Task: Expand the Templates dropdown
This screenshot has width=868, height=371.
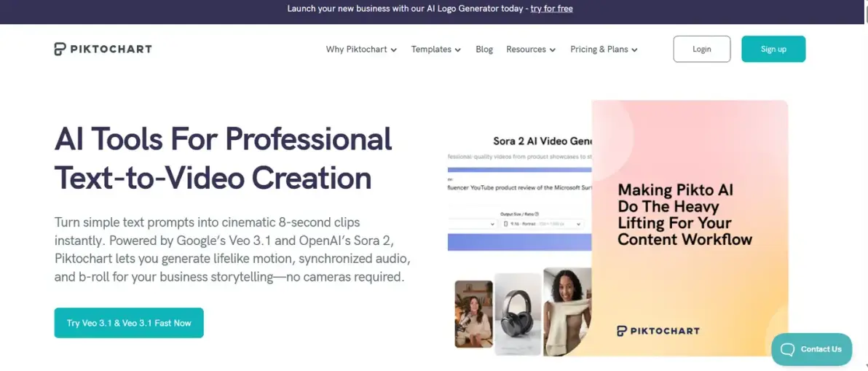Action: click(x=435, y=50)
